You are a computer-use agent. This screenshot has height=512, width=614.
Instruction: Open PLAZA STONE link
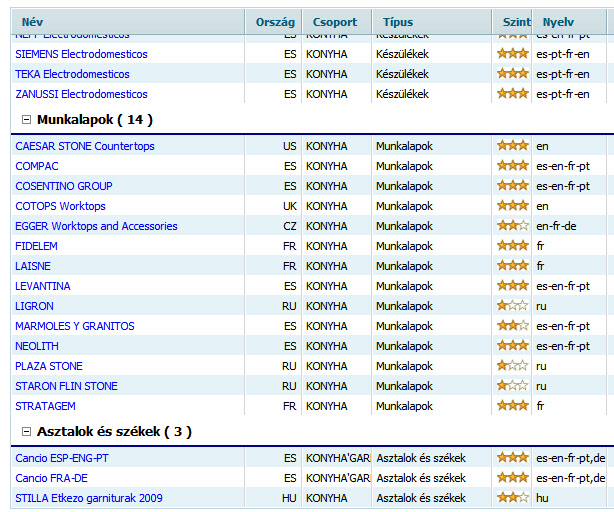pyautogui.click(x=49, y=366)
